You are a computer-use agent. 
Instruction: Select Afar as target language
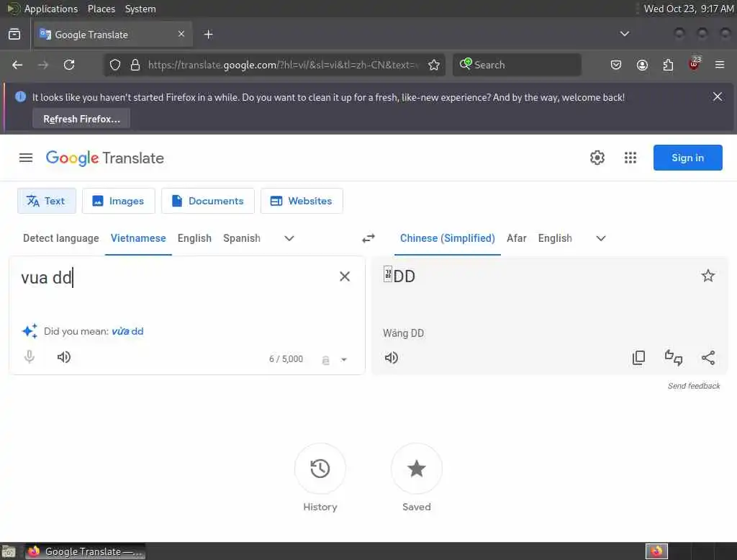(517, 238)
